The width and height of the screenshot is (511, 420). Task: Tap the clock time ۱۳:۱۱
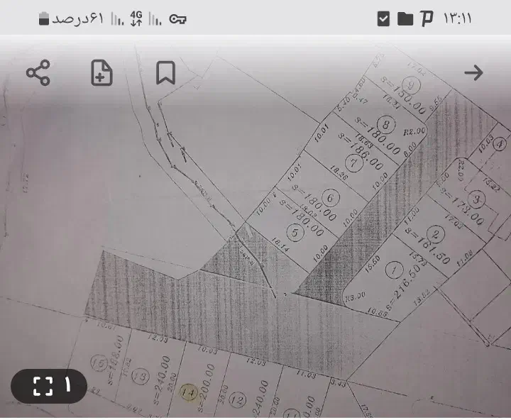(x=457, y=18)
